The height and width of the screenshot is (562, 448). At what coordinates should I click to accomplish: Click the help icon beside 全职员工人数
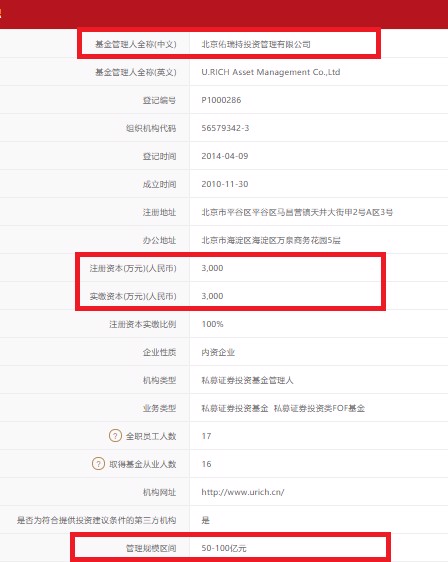point(115,436)
